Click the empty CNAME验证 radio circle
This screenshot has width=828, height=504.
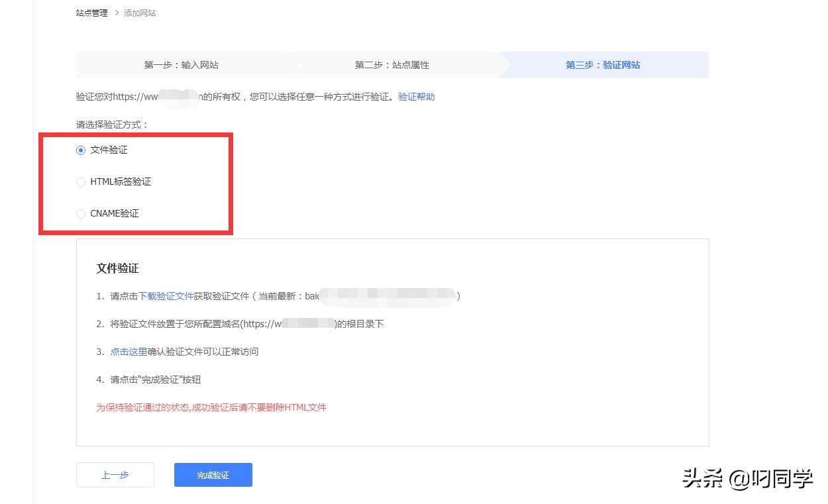[x=80, y=213]
